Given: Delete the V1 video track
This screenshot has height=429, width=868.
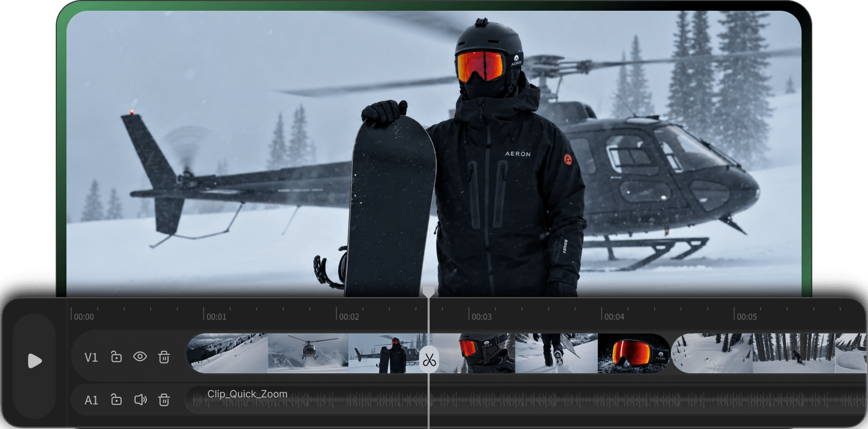Looking at the screenshot, I should 164,357.
